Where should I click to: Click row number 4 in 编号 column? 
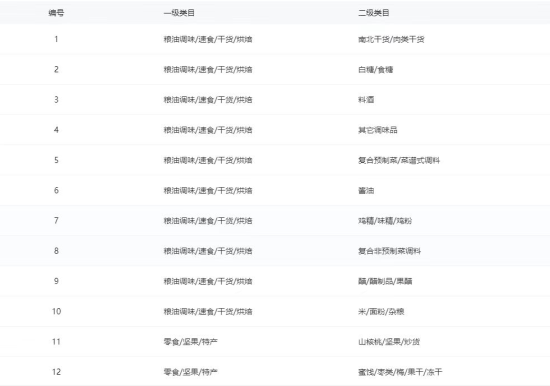click(56, 129)
